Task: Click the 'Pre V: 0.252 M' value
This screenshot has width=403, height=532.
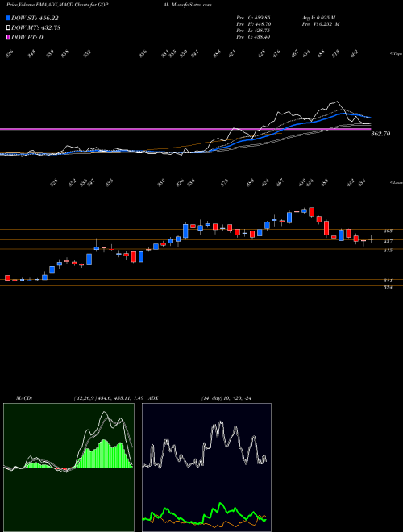Action: pyautogui.click(x=320, y=24)
